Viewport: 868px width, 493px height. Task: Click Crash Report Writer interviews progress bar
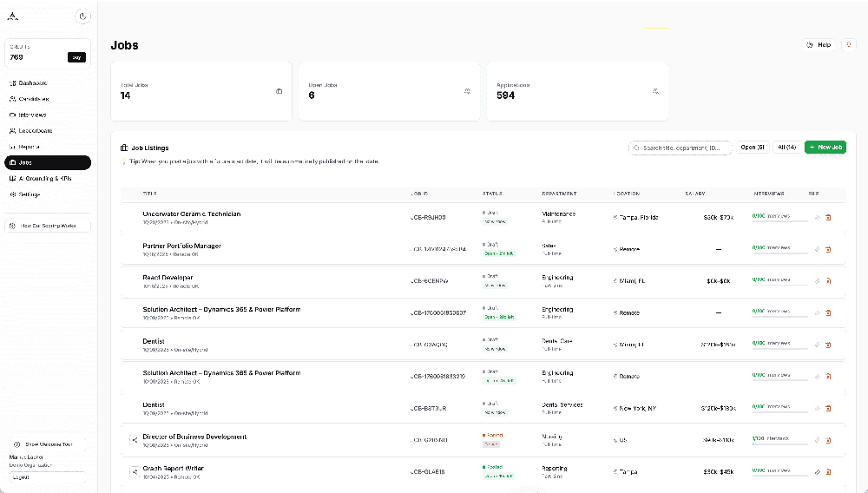coord(780,476)
